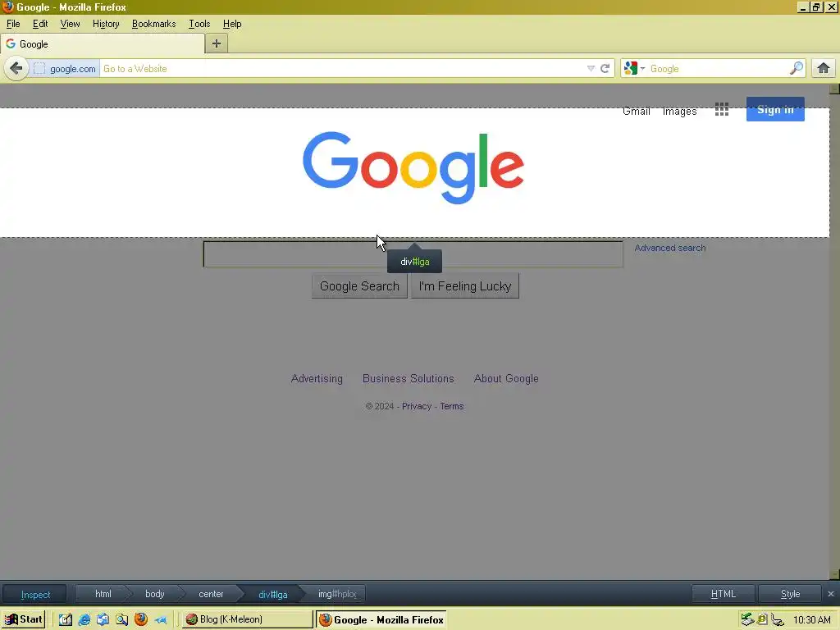The image size is (840, 630).
Task: Click the third system tray icon
Action: click(x=778, y=620)
